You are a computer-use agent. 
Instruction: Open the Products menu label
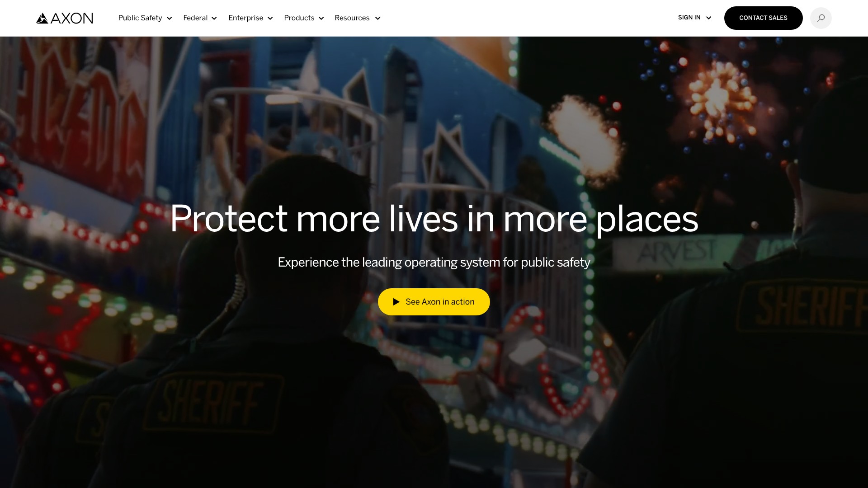(299, 18)
